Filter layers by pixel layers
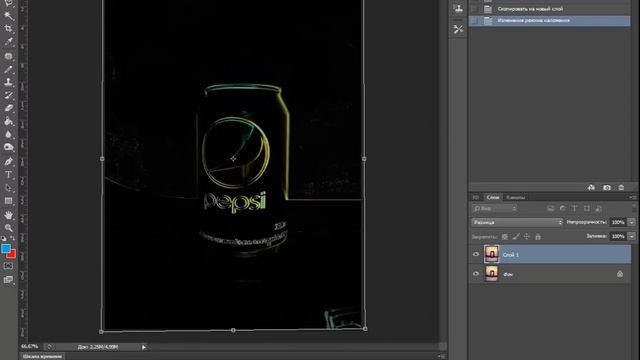 click(x=551, y=209)
